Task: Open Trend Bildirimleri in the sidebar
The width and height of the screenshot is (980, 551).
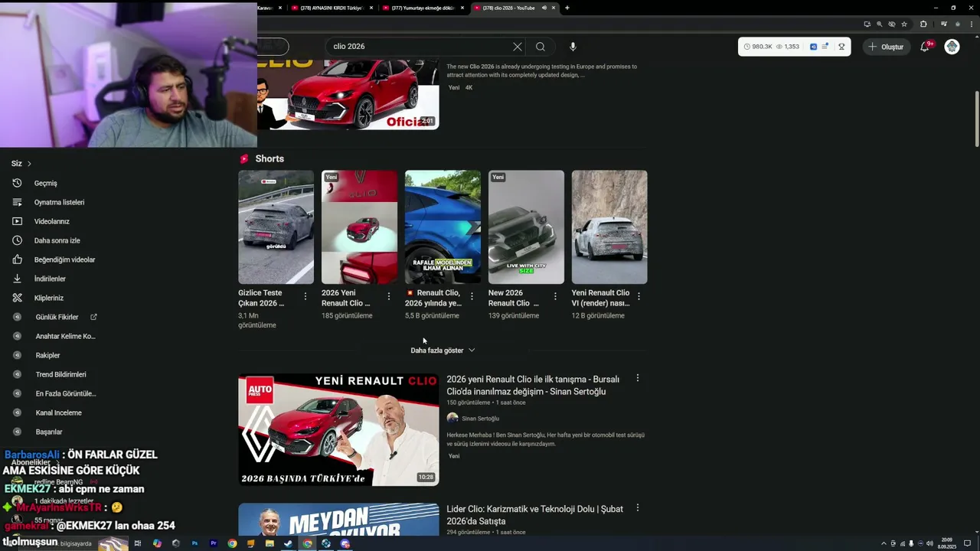Action: pos(60,374)
